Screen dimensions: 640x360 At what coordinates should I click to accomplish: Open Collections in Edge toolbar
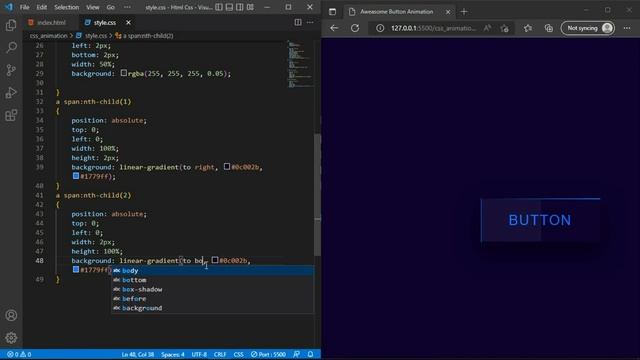click(x=549, y=28)
